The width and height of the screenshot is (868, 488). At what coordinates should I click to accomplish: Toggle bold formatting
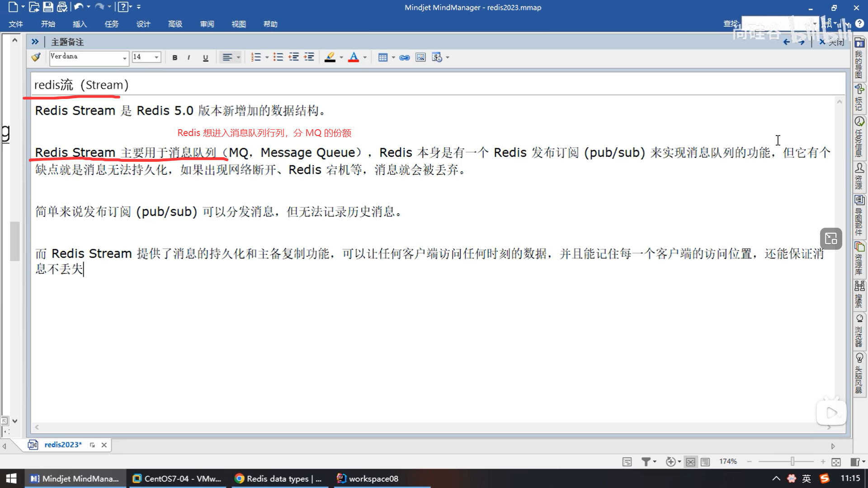(175, 57)
